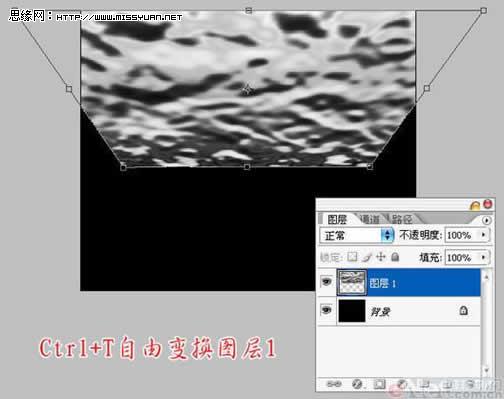Click the 图层 1 layer thumbnail
504x399 pixels.
tap(351, 283)
